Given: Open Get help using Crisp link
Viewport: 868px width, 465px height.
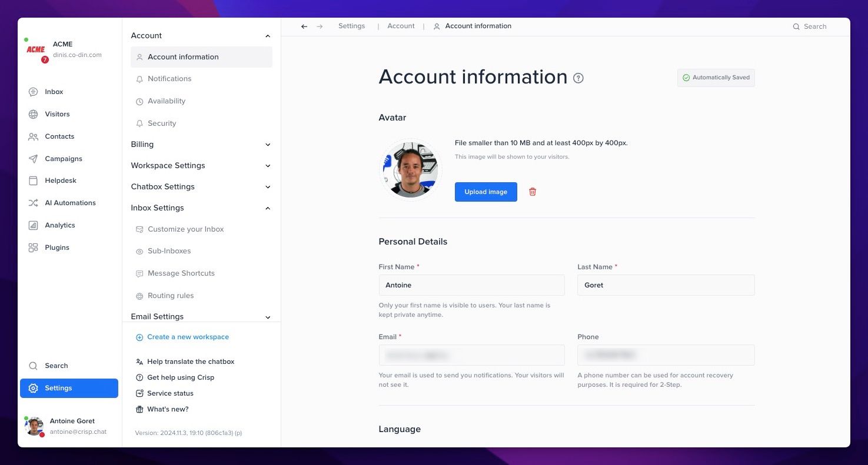Looking at the screenshot, I should pos(181,377).
